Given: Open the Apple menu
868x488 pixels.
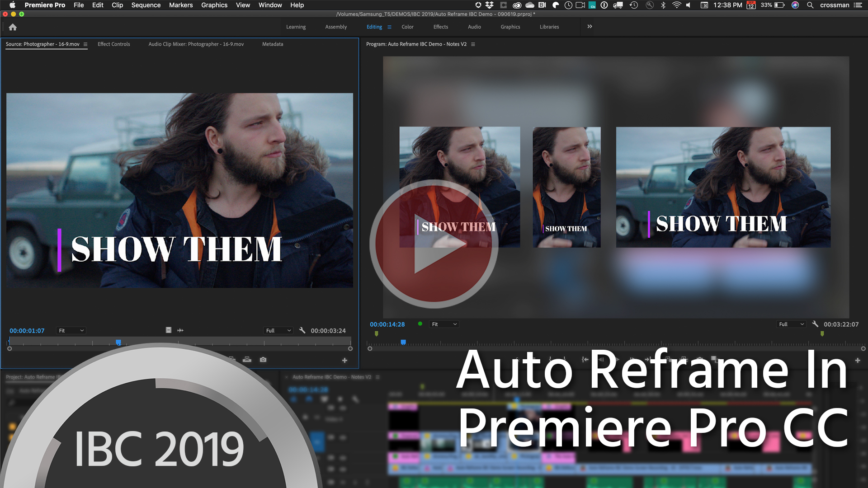Looking at the screenshot, I should tap(12, 5).
